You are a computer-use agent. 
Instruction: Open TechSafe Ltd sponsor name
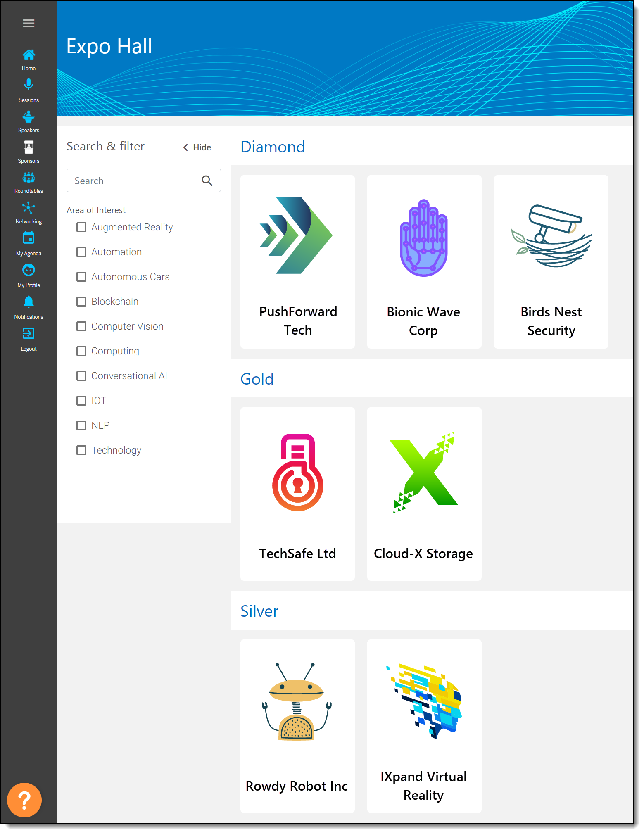point(297,553)
